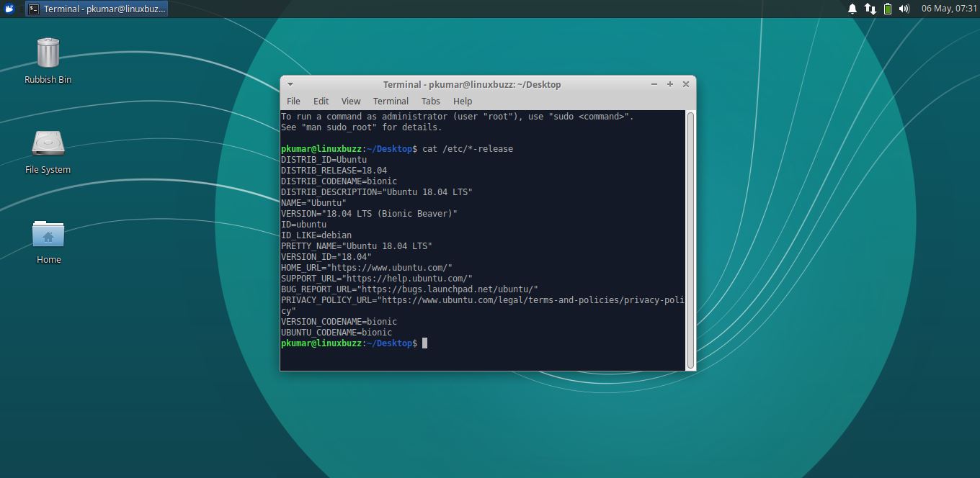980x478 pixels.
Task: Click the volume speaker icon
Action: pyautogui.click(x=904, y=9)
